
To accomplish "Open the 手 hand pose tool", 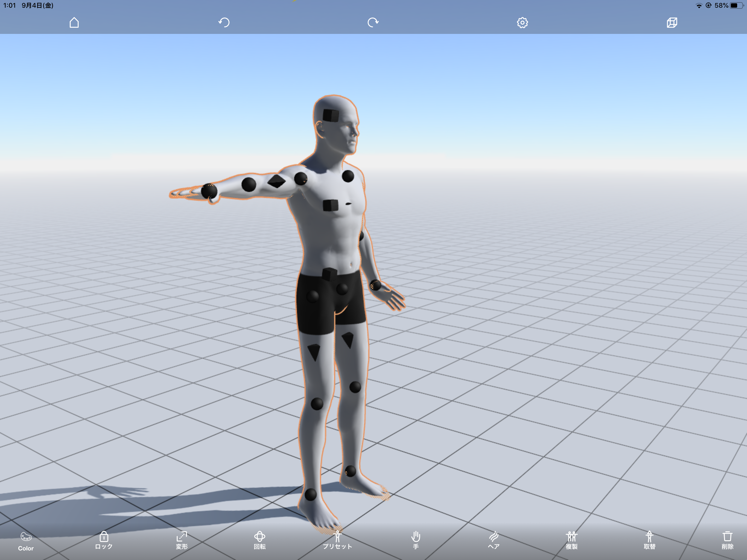I will (x=416, y=541).
